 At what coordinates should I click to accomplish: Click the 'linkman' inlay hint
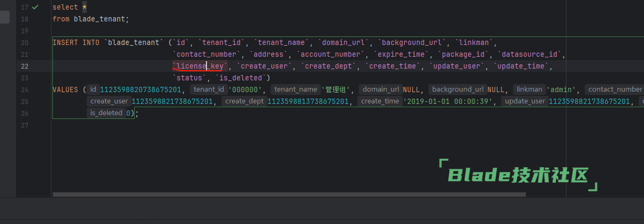(x=528, y=89)
